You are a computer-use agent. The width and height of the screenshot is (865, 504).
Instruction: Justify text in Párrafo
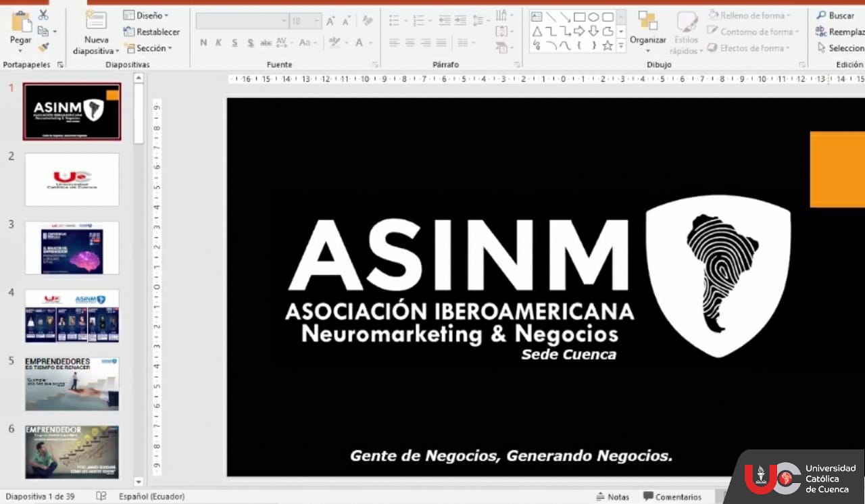pyautogui.click(x=441, y=43)
